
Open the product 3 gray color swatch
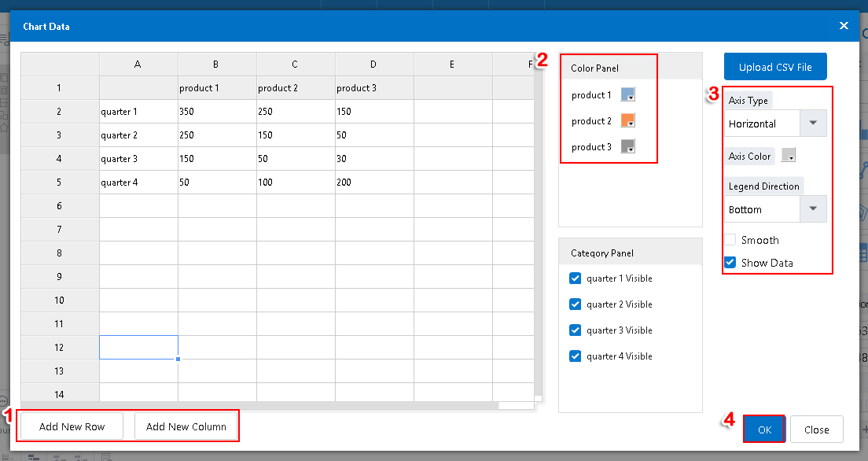click(x=627, y=147)
